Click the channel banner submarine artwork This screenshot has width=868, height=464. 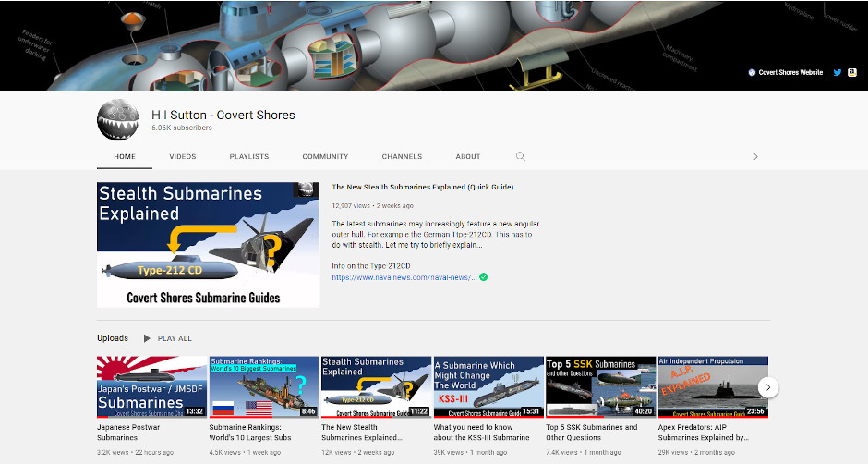tap(434, 45)
